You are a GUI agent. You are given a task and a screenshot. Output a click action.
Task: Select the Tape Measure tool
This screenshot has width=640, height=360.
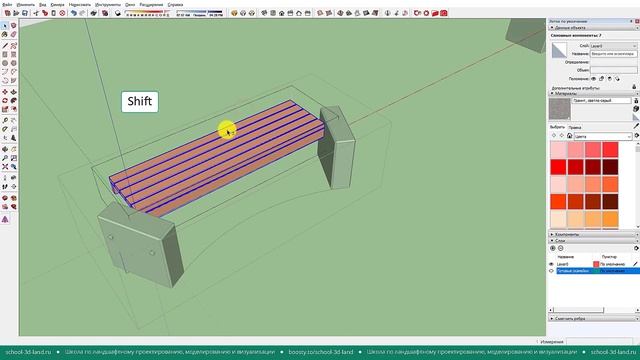point(5,120)
